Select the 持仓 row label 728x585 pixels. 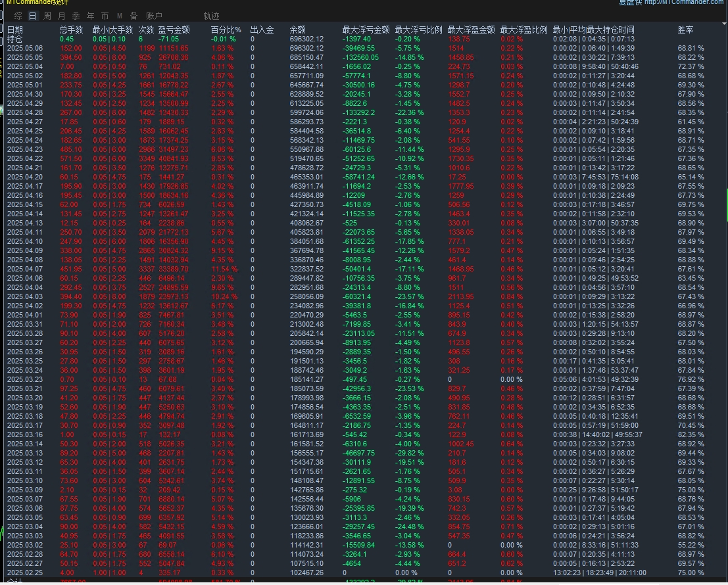14,39
